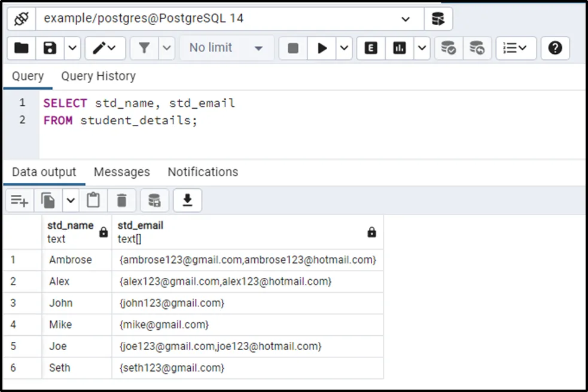
Task: Click the Save File icon
Action: (50, 48)
